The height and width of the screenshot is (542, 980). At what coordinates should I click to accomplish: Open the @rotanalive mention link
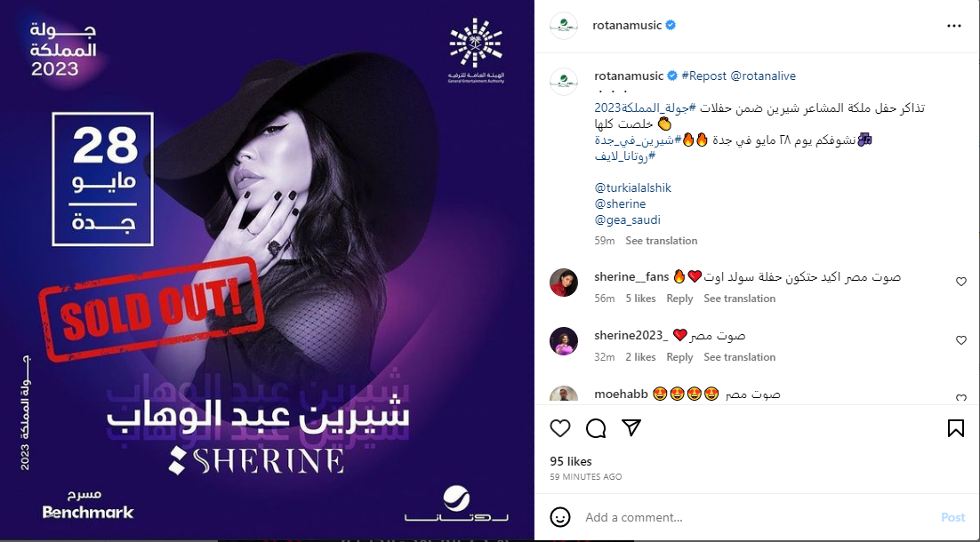763,76
